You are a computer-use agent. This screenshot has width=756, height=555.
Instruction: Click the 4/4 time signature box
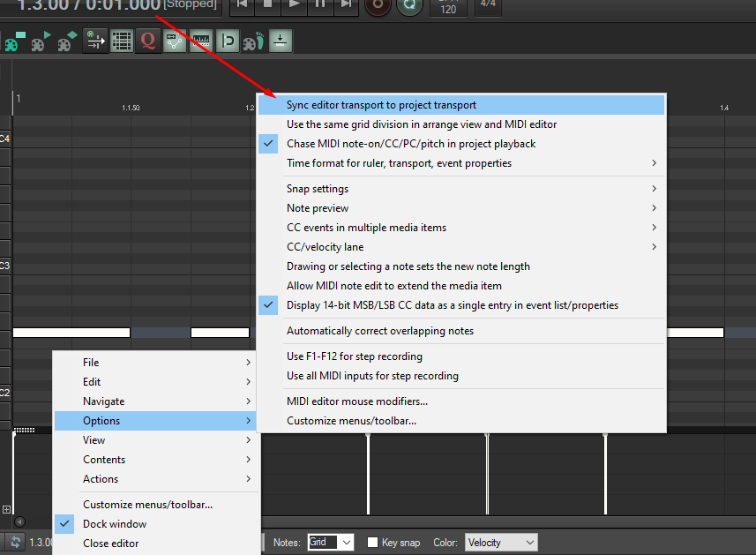pos(488,6)
